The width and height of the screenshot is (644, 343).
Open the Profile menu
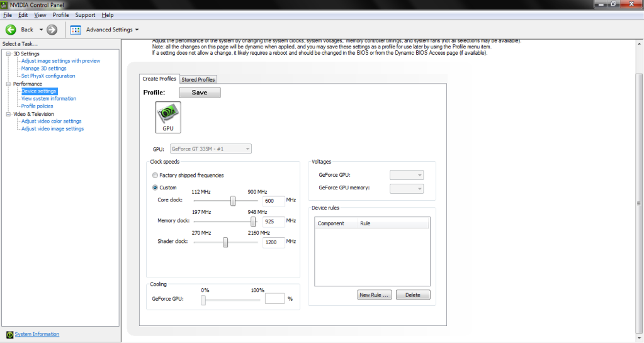point(61,15)
